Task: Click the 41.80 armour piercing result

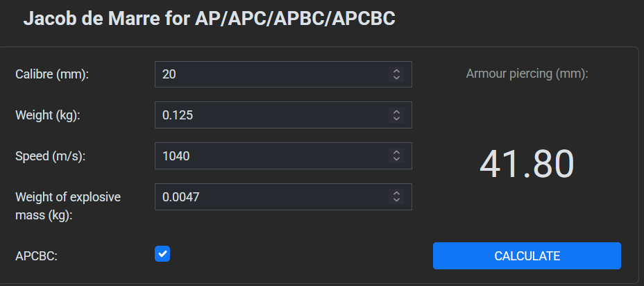Action: click(x=527, y=164)
